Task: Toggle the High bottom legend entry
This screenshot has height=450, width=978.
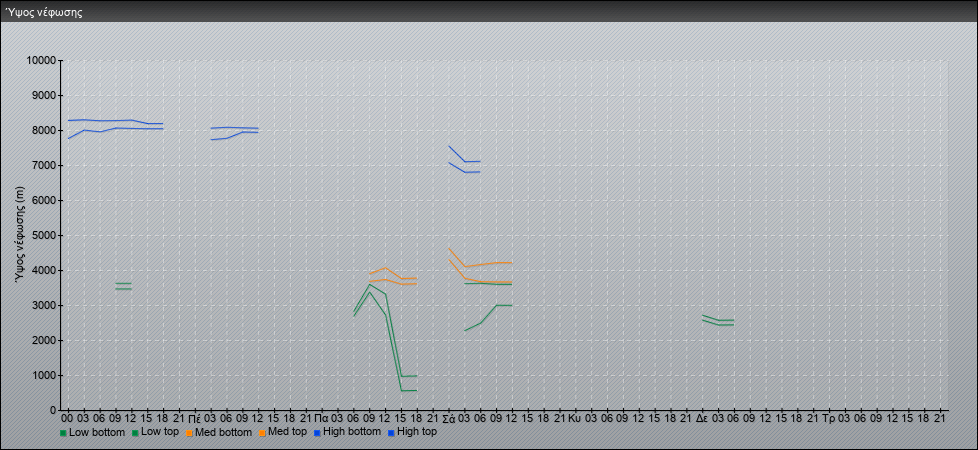Action: (x=347, y=432)
